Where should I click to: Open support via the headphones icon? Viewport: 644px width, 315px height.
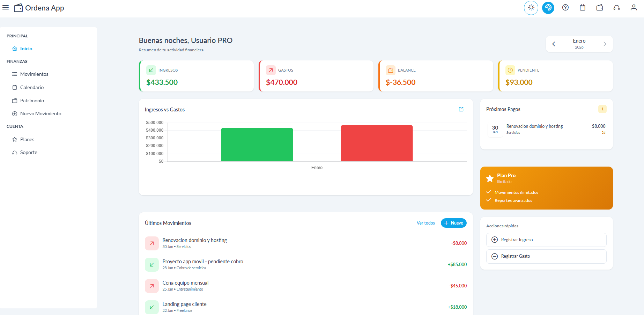616,7
